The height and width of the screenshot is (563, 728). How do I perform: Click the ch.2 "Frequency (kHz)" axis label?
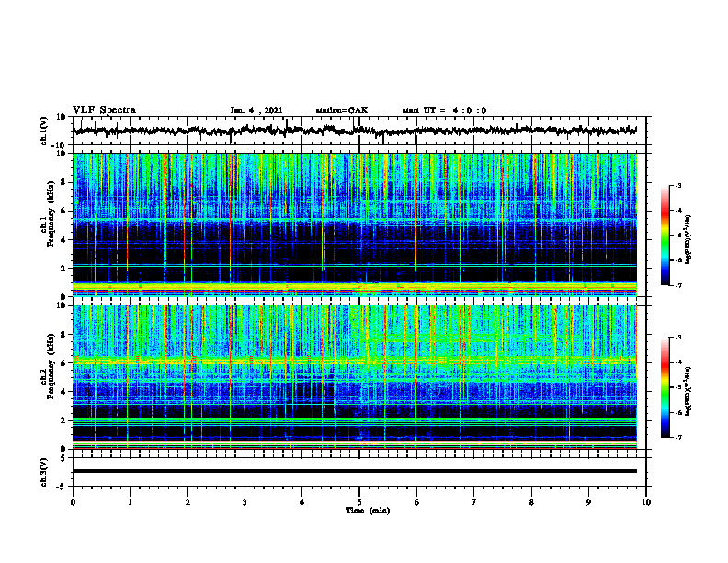(50, 366)
